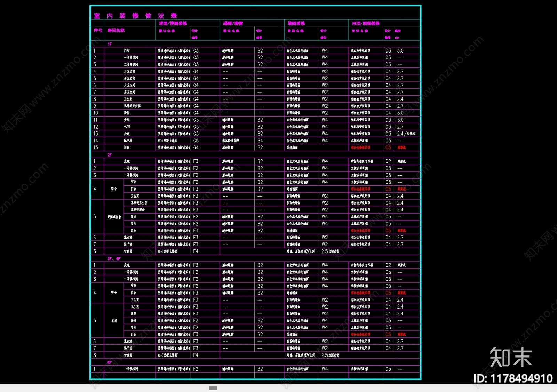Screen dimensions: 557x392
Task: Click the 细石混凝土地面 cell in row 14
Action: (x=168, y=141)
